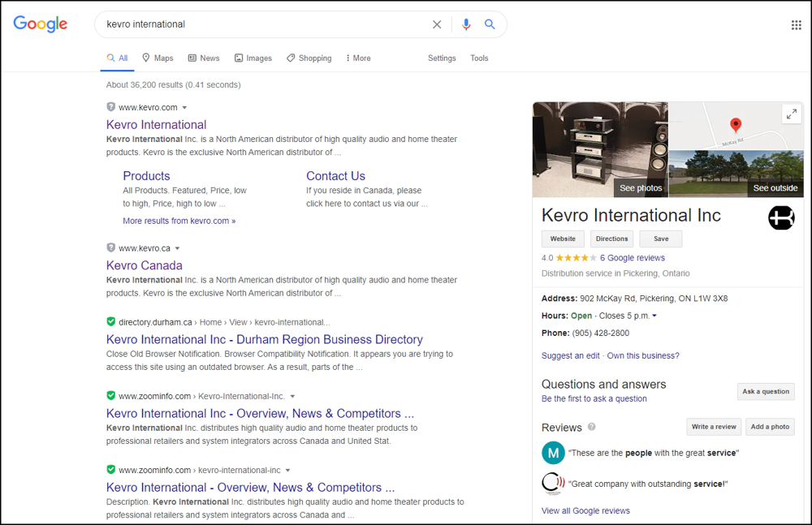
Task: Expand the business hours dropdown arrow
Action: 654,316
